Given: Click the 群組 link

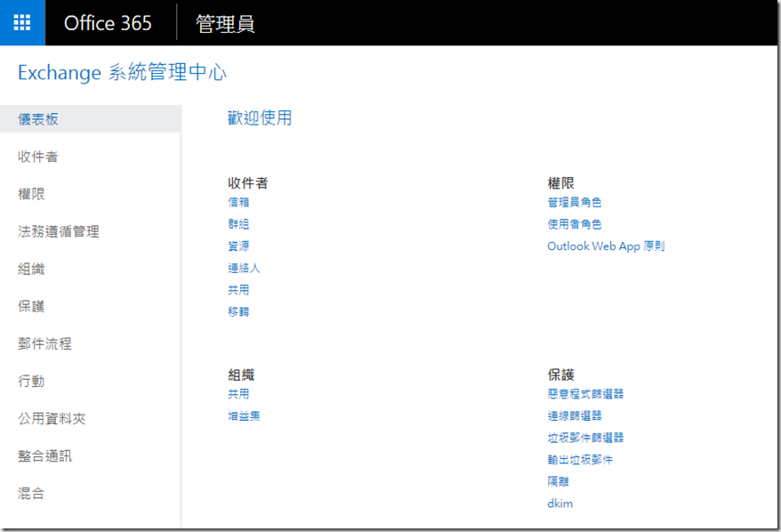Looking at the screenshot, I should (238, 224).
